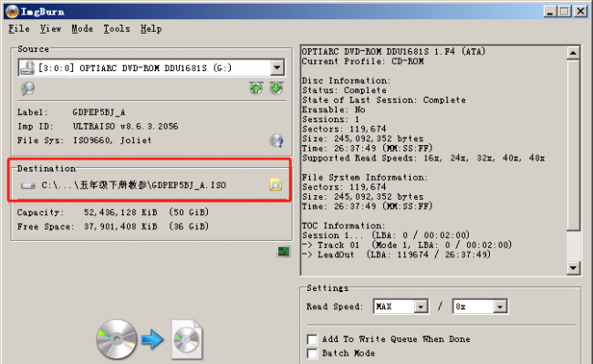
Task: Click the Capacity value 52,436,128 KiB
Action: [x=120, y=213]
